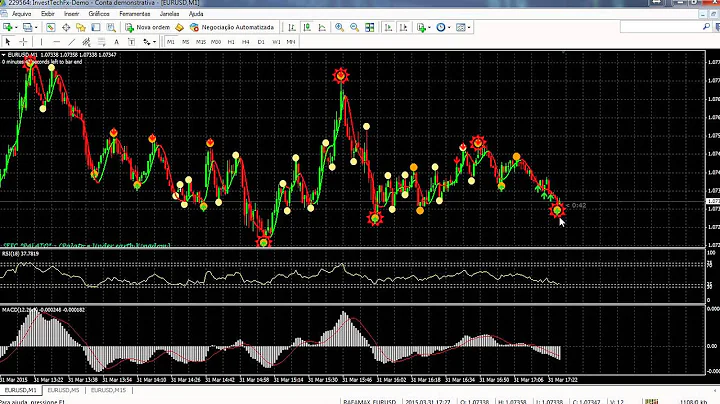
Task: Zoom out on the chart
Action: 354,28
